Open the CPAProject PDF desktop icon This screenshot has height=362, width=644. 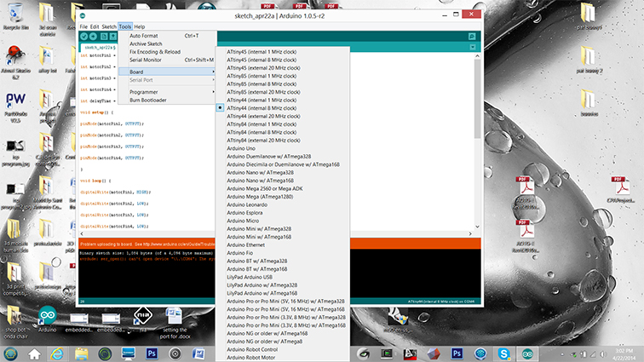tap(621, 190)
